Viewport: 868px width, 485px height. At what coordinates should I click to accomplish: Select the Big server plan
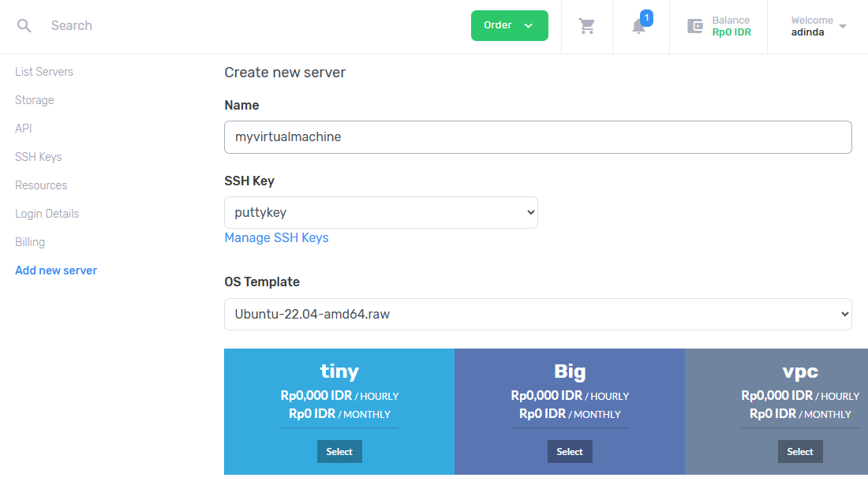point(570,452)
